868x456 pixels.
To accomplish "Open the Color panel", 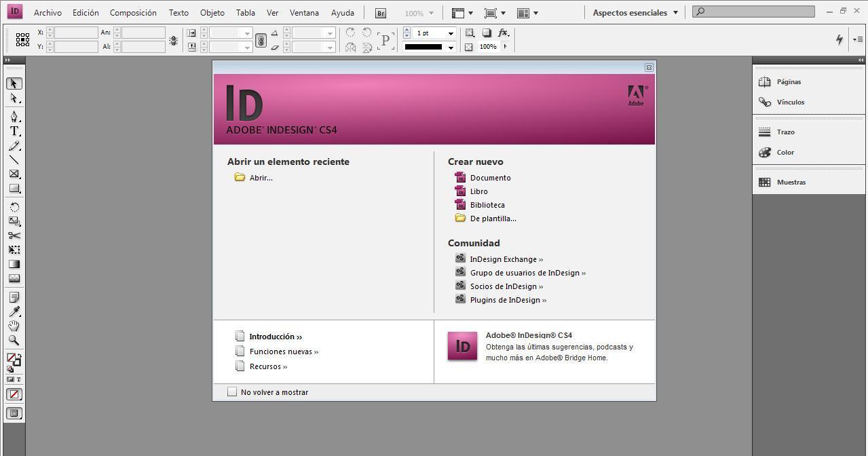I will pyautogui.click(x=785, y=152).
